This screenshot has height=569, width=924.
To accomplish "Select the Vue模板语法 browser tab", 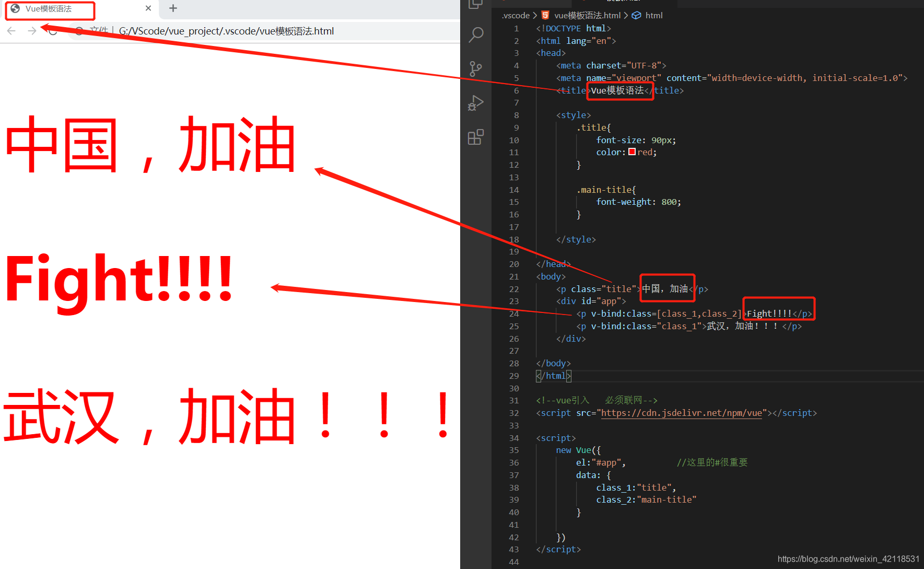I will click(78, 9).
